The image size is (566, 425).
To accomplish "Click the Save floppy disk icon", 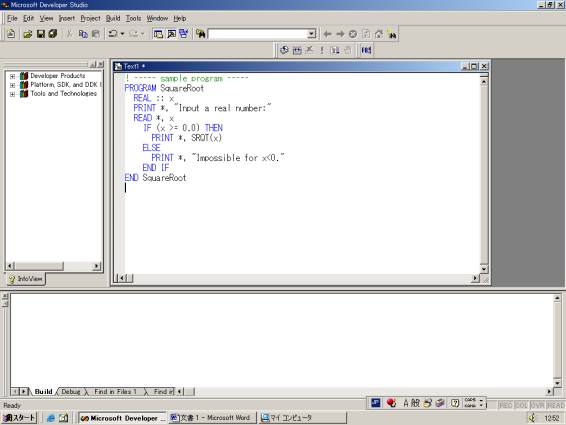I will 41,34.
